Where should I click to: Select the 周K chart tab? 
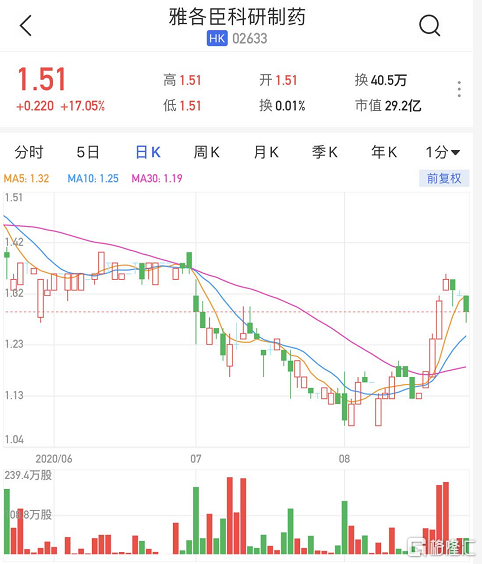[x=206, y=153]
